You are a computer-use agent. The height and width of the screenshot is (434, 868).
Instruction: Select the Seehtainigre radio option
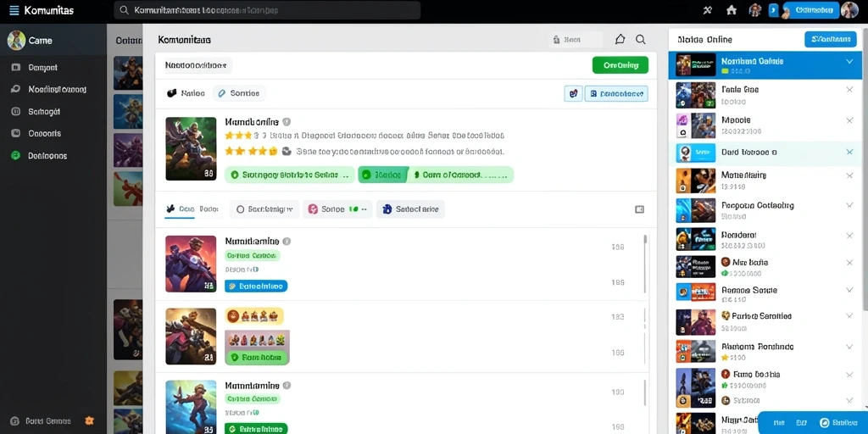pos(240,209)
